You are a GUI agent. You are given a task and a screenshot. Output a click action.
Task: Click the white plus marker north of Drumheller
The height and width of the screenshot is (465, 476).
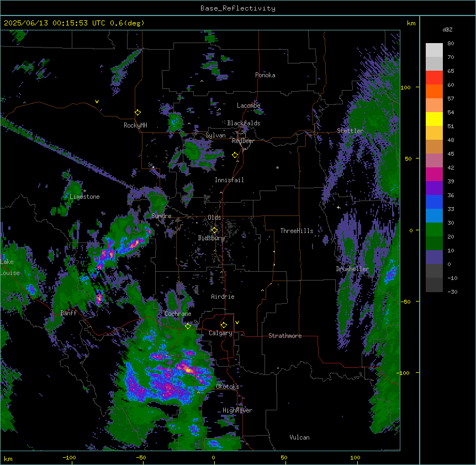point(338,208)
